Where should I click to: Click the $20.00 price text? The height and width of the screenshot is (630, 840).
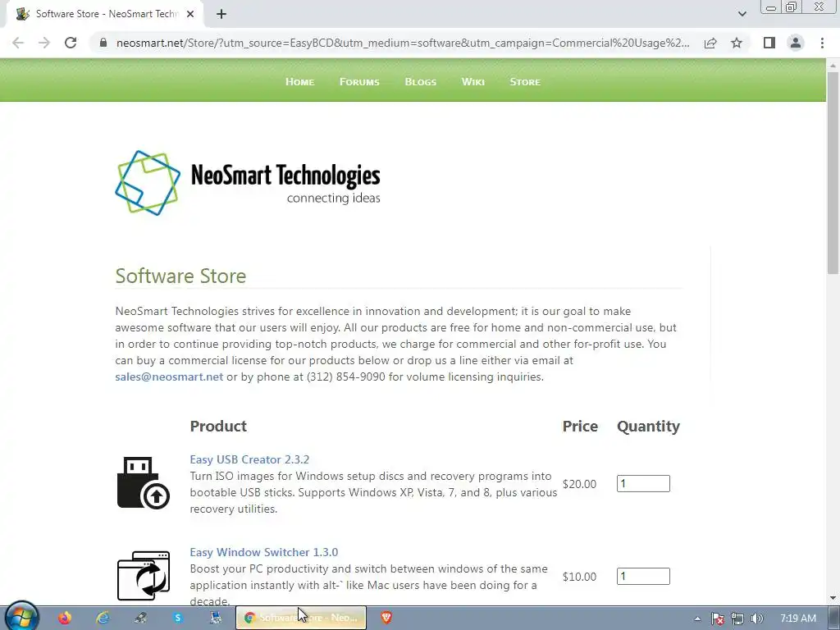pyautogui.click(x=579, y=484)
